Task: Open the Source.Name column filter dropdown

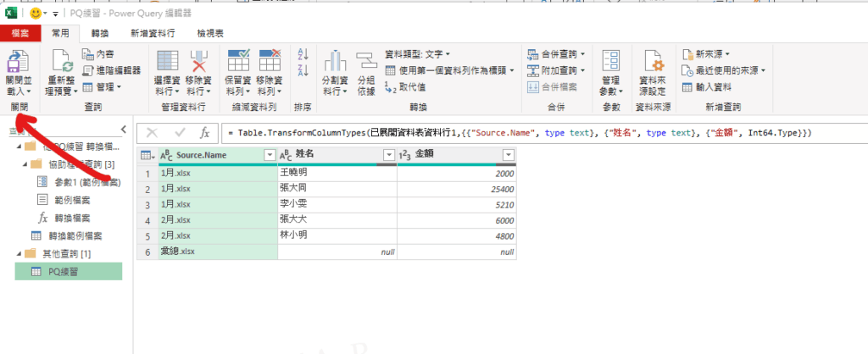Action: (x=270, y=155)
